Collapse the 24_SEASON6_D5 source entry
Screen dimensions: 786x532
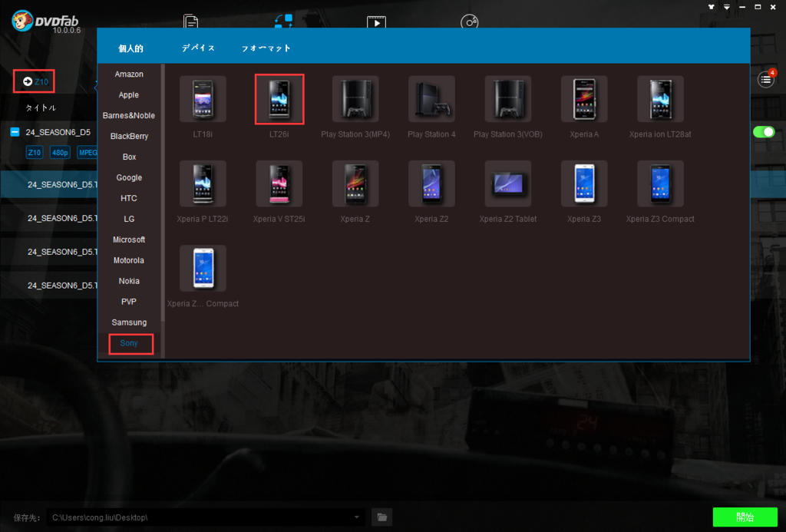coord(15,132)
